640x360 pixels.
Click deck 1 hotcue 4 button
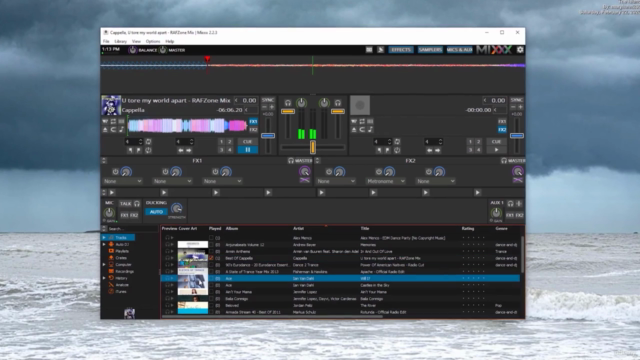pyautogui.click(x=229, y=150)
